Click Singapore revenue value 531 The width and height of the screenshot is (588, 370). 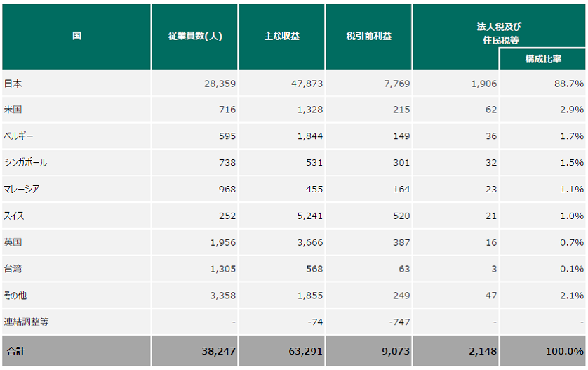click(314, 162)
